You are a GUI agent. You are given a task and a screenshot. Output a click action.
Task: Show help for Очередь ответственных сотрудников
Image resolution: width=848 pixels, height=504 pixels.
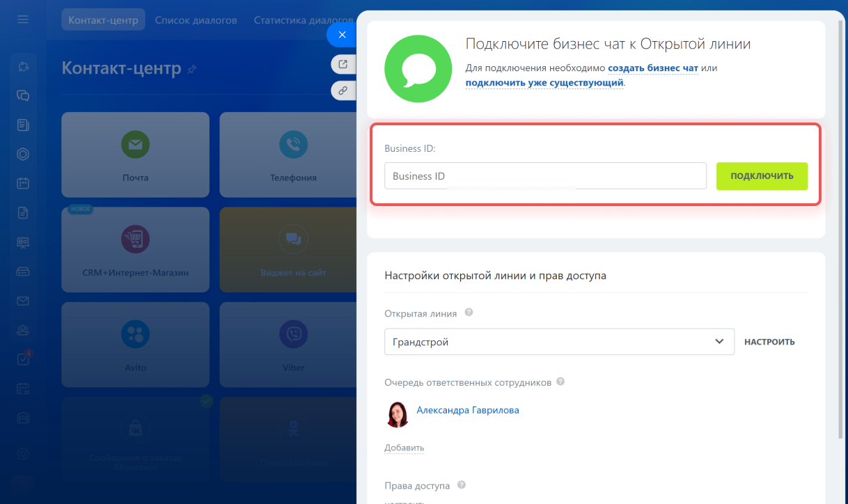560,381
